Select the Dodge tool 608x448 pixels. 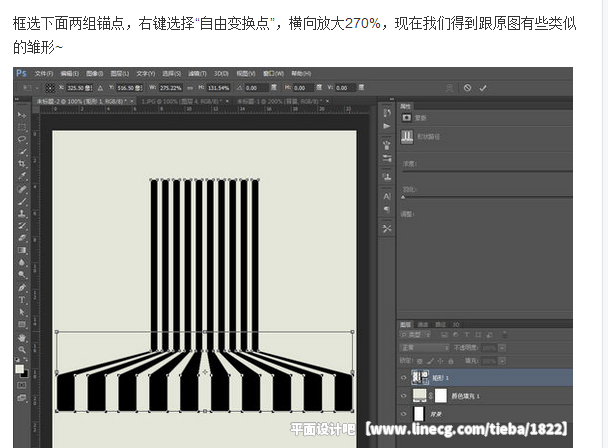click(22, 275)
